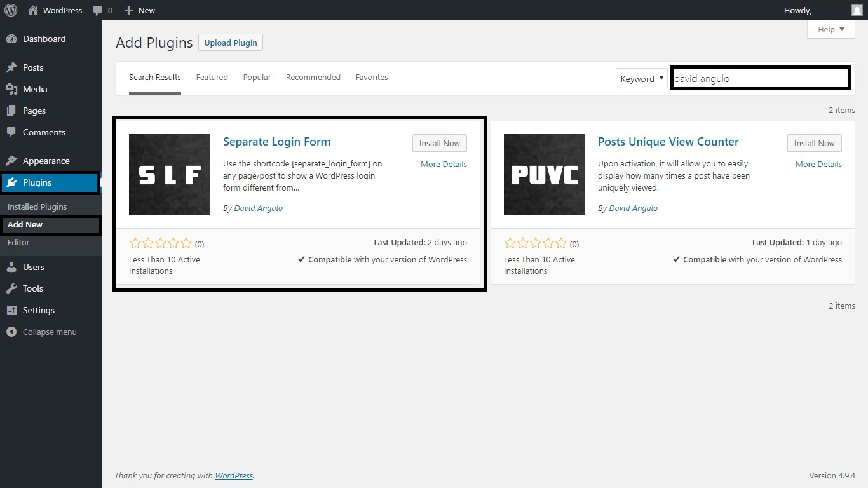The image size is (868, 488).
Task: Click the PUVC plugin thumbnail
Action: tap(545, 175)
